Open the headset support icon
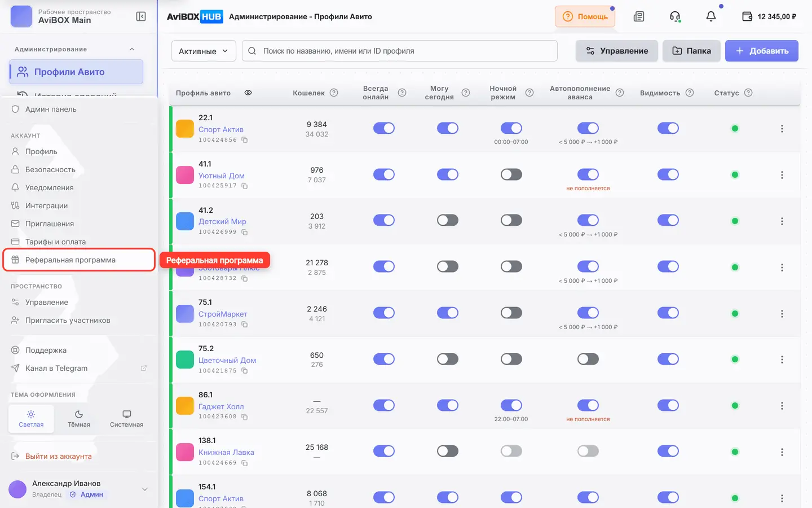 (x=675, y=16)
